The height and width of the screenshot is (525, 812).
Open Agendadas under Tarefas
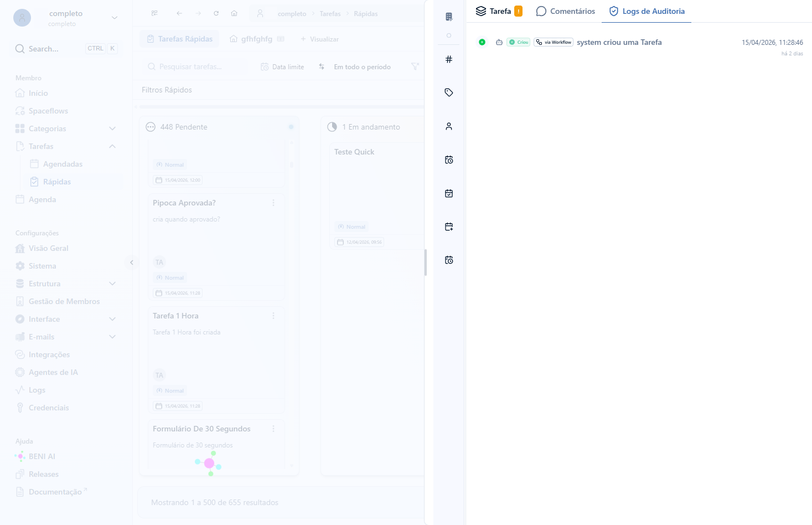[x=63, y=164]
